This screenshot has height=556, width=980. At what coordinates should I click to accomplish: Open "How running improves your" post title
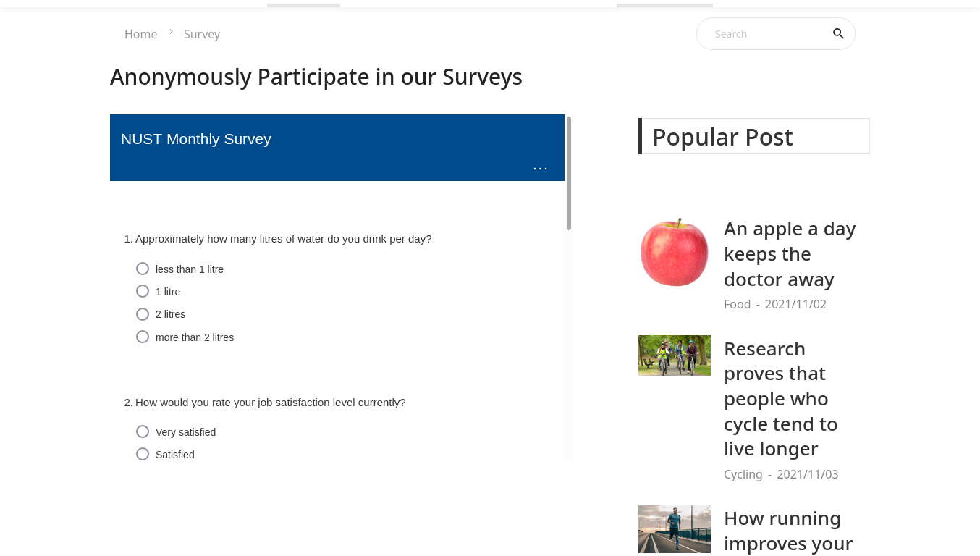coord(788,531)
